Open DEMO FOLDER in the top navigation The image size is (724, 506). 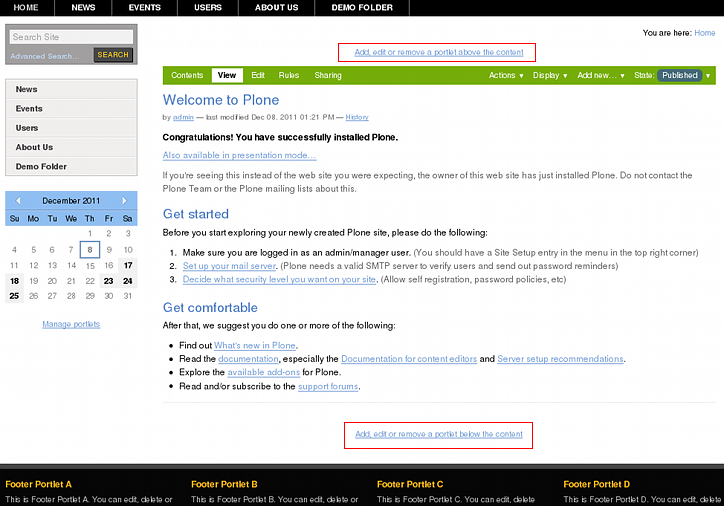click(362, 8)
